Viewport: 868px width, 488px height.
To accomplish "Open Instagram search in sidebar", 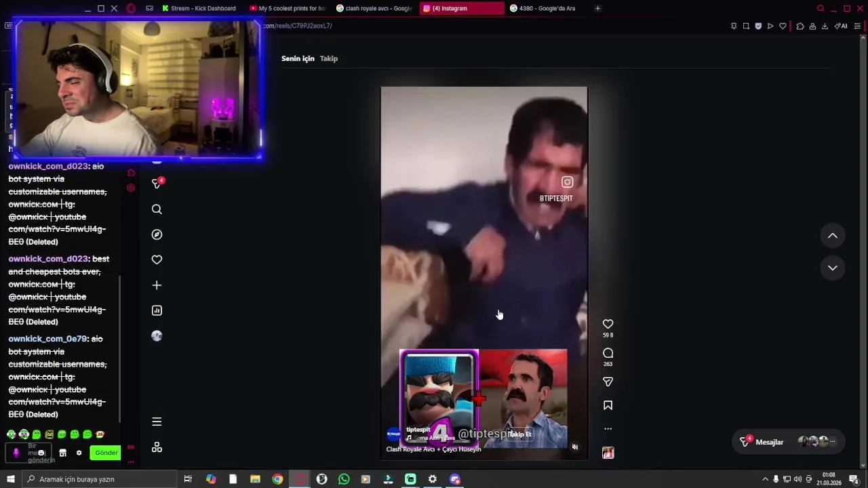I will pyautogui.click(x=157, y=209).
